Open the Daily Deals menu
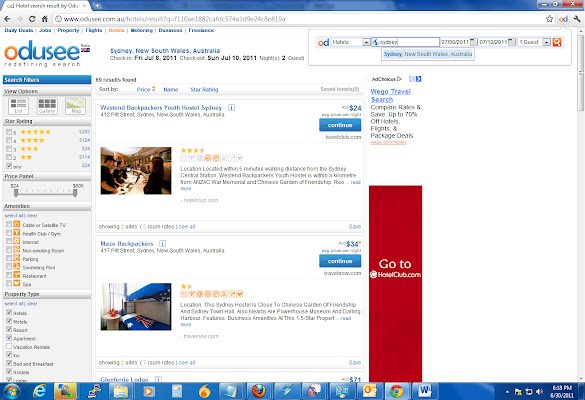 tap(19, 30)
